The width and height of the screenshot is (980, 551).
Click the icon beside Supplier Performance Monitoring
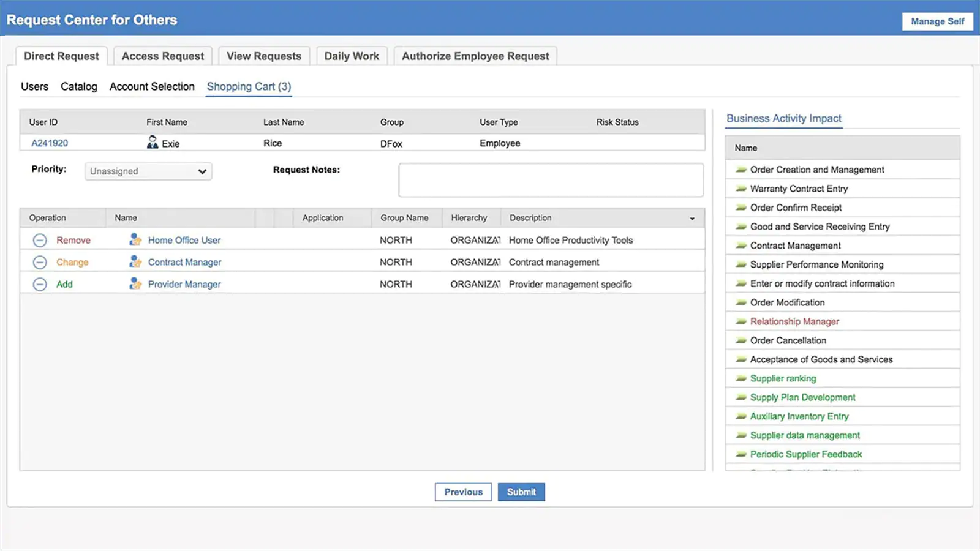click(x=741, y=264)
